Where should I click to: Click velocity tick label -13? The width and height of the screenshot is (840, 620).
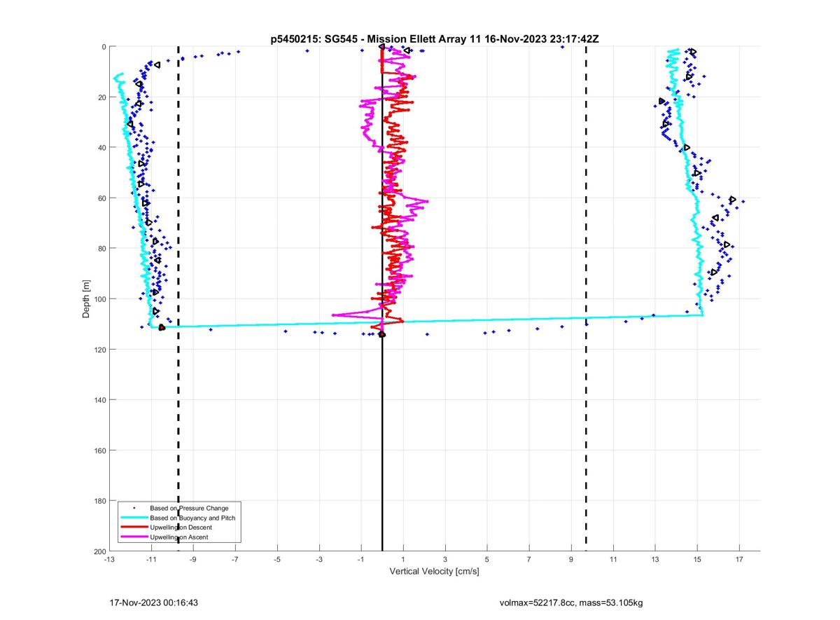point(108,560)
